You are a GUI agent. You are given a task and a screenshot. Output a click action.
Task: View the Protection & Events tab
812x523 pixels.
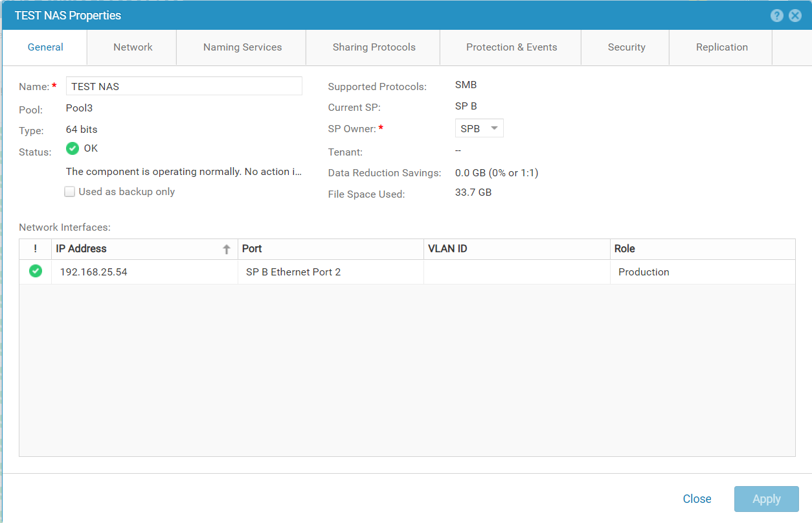tap(511, 47)
